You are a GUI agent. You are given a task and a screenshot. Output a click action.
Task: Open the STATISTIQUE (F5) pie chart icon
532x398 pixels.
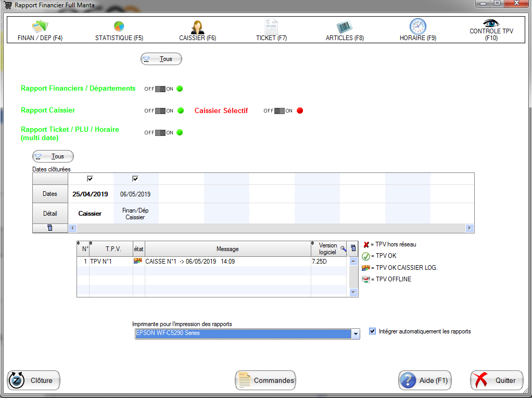click(x=119, y=27)
